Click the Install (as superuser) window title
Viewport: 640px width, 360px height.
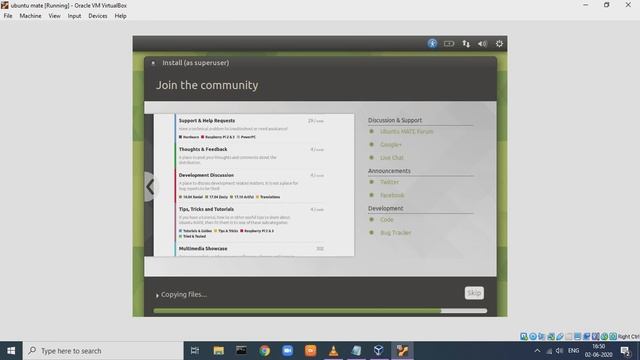pyautogui.click(x=196, y=63)
